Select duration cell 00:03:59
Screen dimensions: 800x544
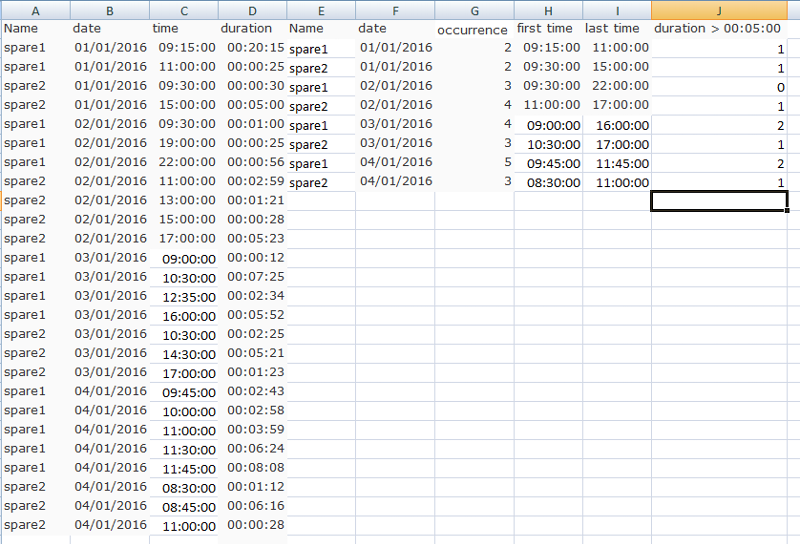[x=253, y=430]
